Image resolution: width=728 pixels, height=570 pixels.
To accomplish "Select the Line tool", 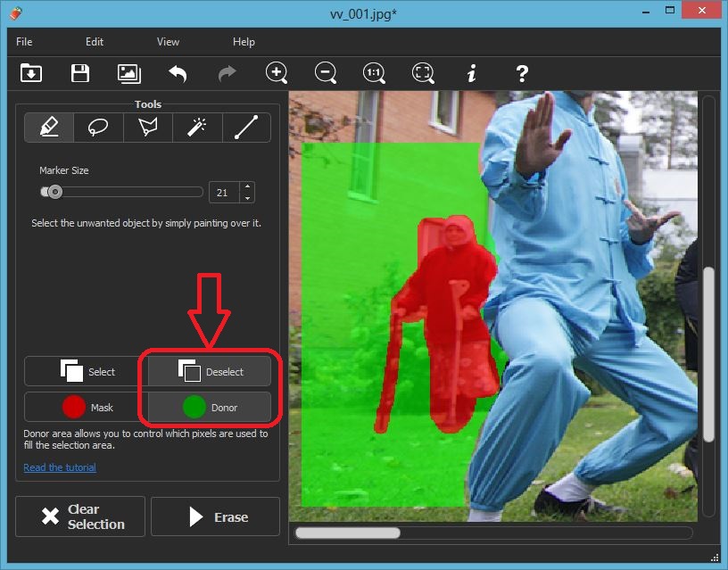I will [245, 128].
